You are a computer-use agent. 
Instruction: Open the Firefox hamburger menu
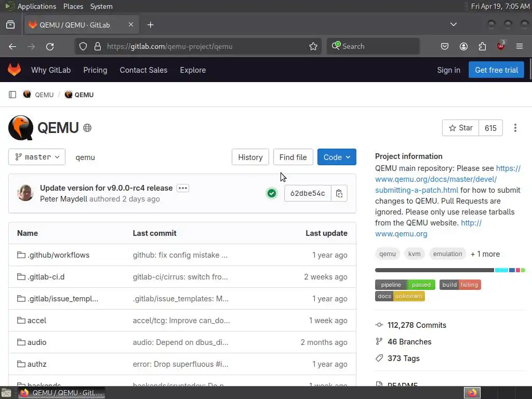[520, 46]
